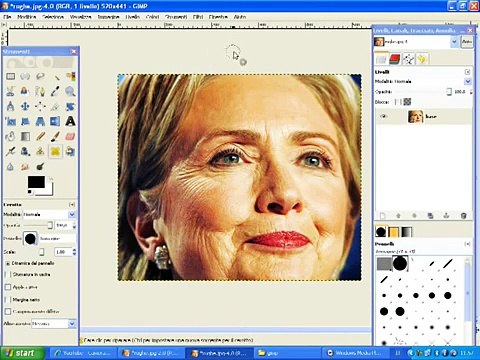Select the Crop tool
The width and height of the screenshot is (480, 360).
(x=55, y=106)
